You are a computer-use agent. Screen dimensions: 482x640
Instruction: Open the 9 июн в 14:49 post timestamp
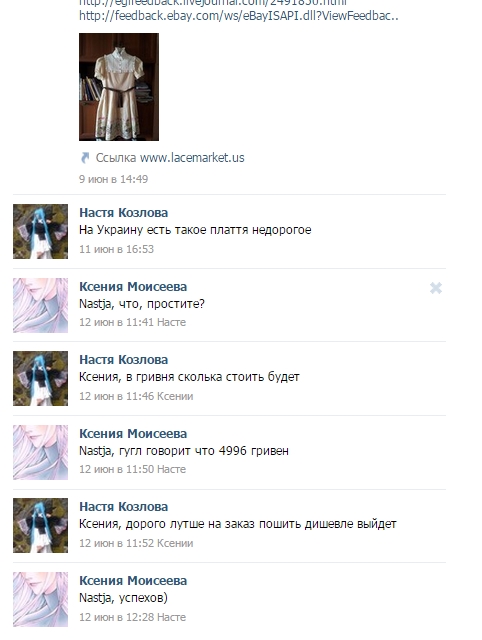[x=113, y=179]
